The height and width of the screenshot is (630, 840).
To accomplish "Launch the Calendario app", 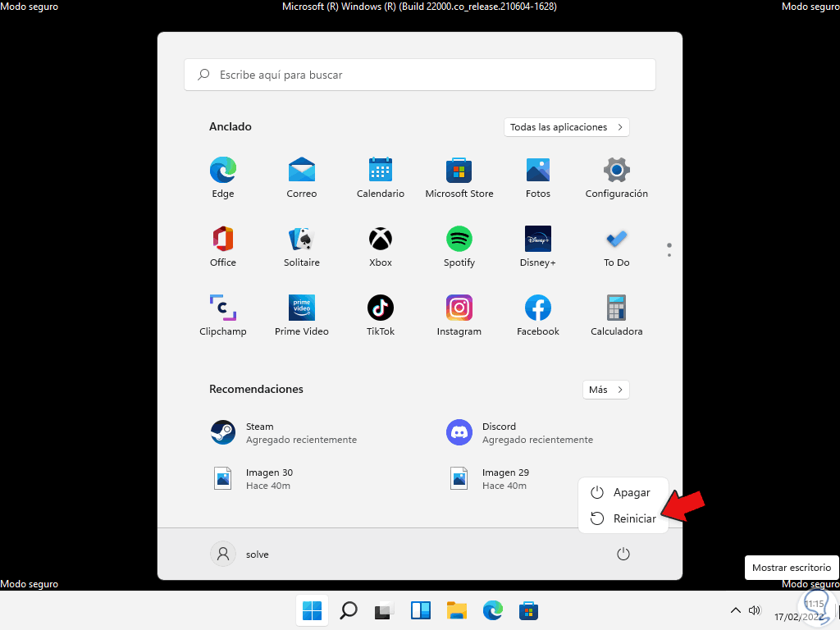I will [x=381, y=177].
